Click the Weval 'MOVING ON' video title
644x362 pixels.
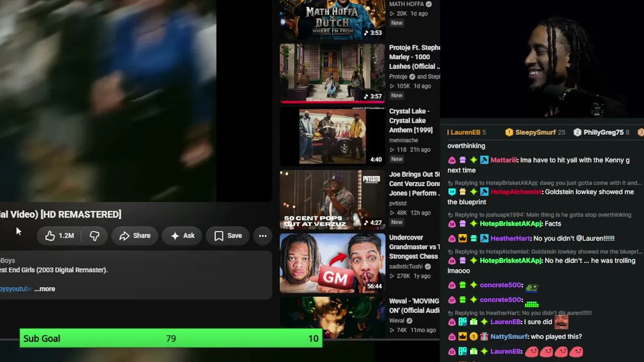415,306
